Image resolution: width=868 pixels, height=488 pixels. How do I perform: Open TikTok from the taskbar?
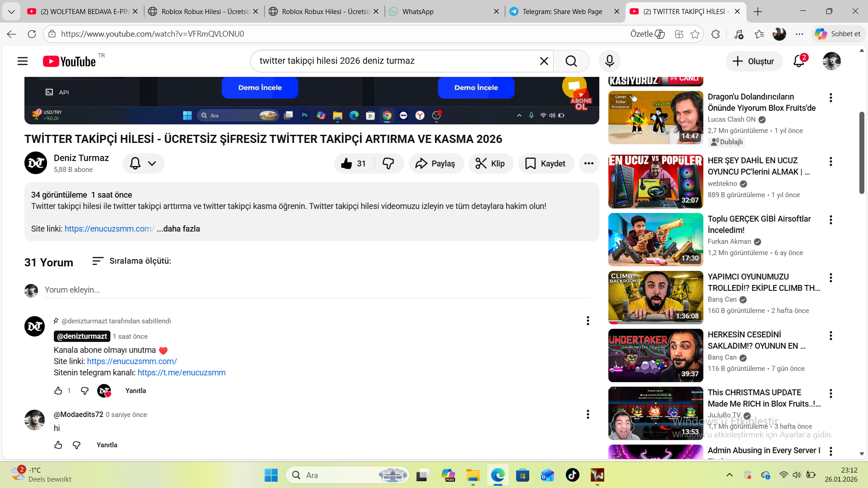572,475
